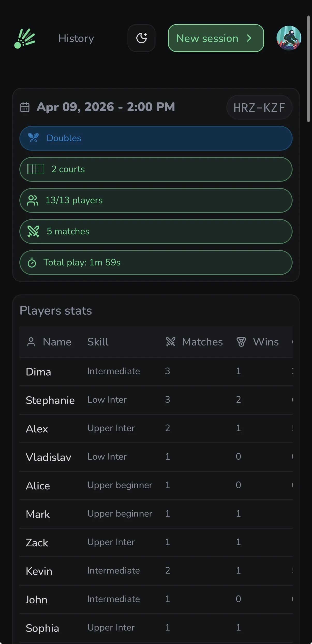Select the Doubles session type pill
Screen dimensions: 312x644
(x=156, y=138)
